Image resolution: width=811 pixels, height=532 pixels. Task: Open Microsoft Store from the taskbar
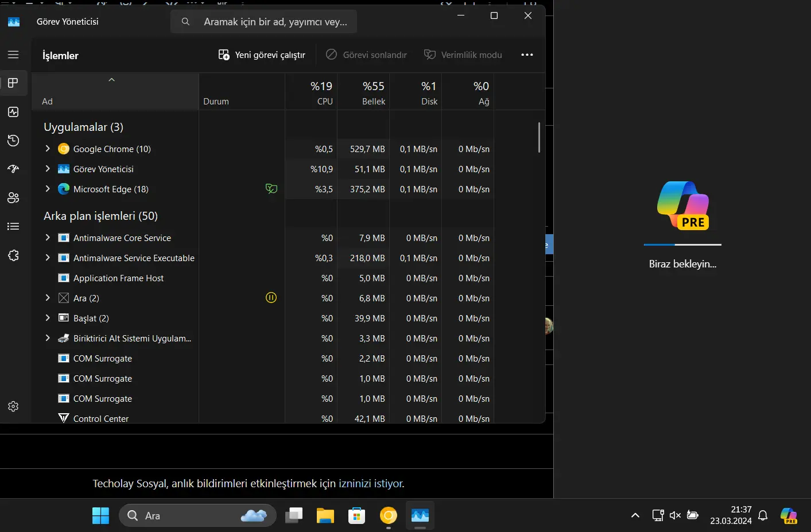click(x=356, y=515)
